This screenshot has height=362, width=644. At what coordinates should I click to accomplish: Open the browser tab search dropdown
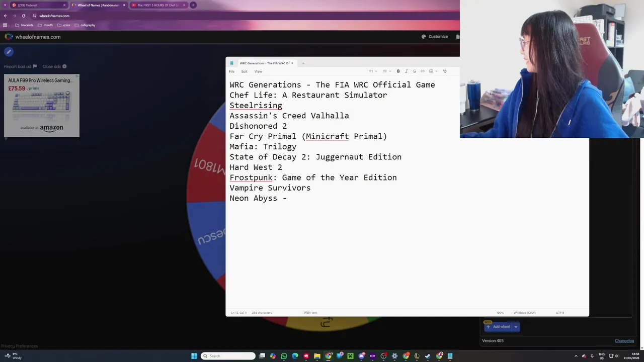click(5, 5)
